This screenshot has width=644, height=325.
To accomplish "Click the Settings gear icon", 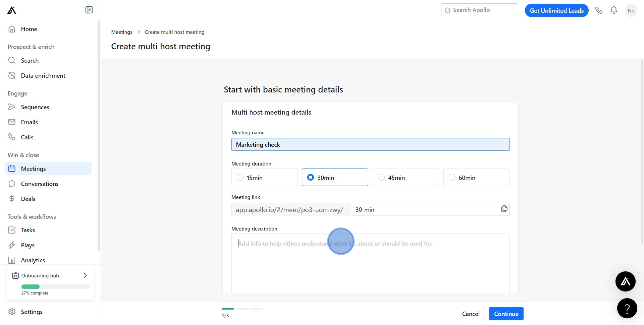I will [x=12, y=312].
